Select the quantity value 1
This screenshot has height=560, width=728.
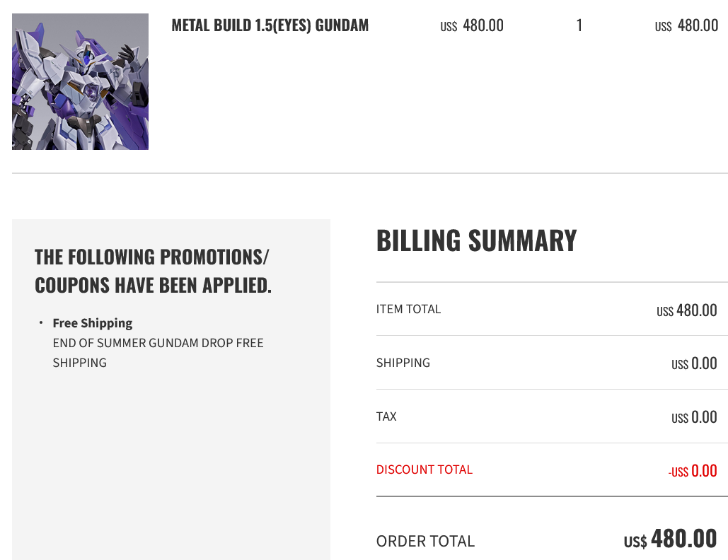click(579, 26)
